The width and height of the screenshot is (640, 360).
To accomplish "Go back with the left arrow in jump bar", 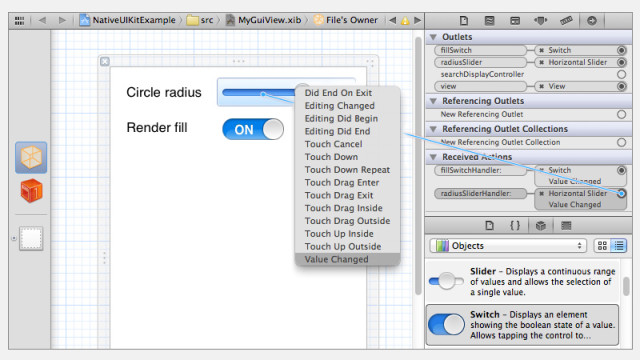I will pos(42,20).
